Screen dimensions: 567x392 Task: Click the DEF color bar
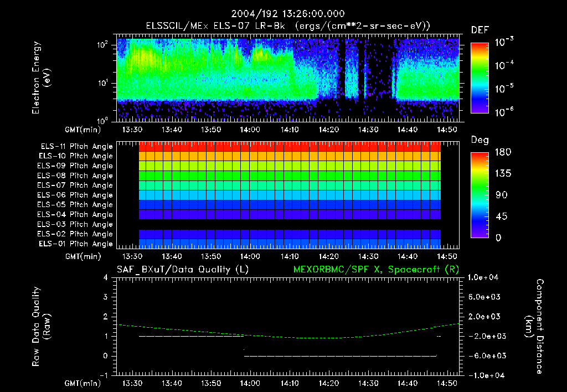pos(480,78)
